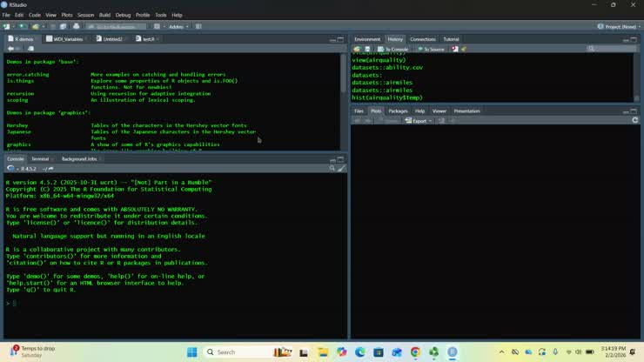The image size is (644, 362).
Task: Click the workspace panes grid icon
Action: coord(157,27)
